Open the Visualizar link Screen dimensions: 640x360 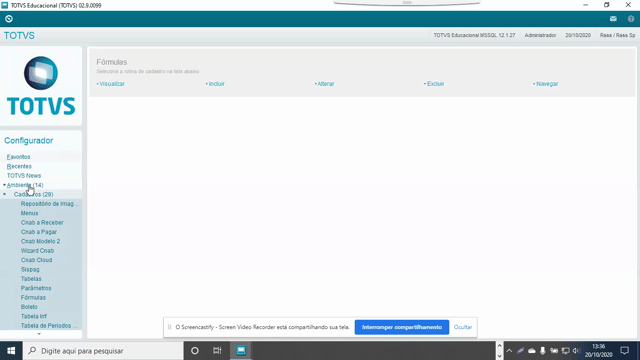click(x=112, y=84)
